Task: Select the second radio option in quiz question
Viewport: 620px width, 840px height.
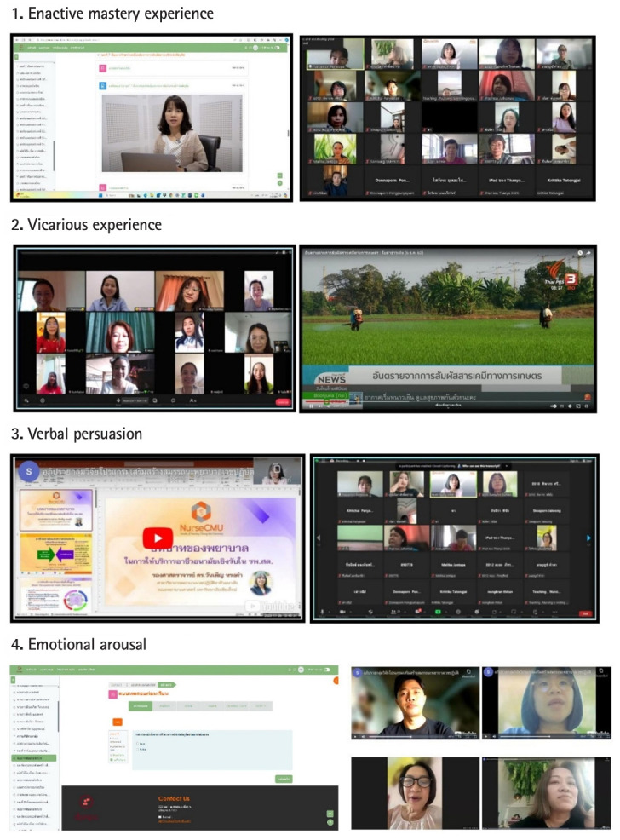Action: (139, 751)
